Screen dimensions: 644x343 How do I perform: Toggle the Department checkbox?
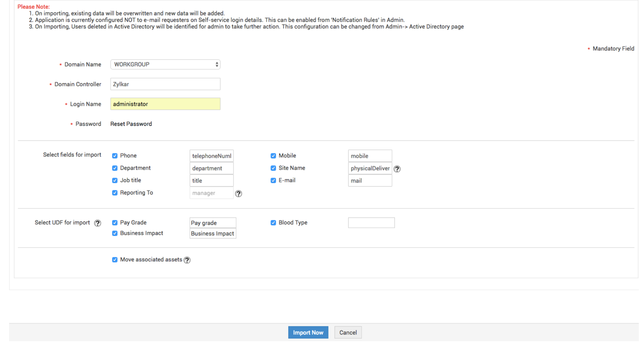115,168
